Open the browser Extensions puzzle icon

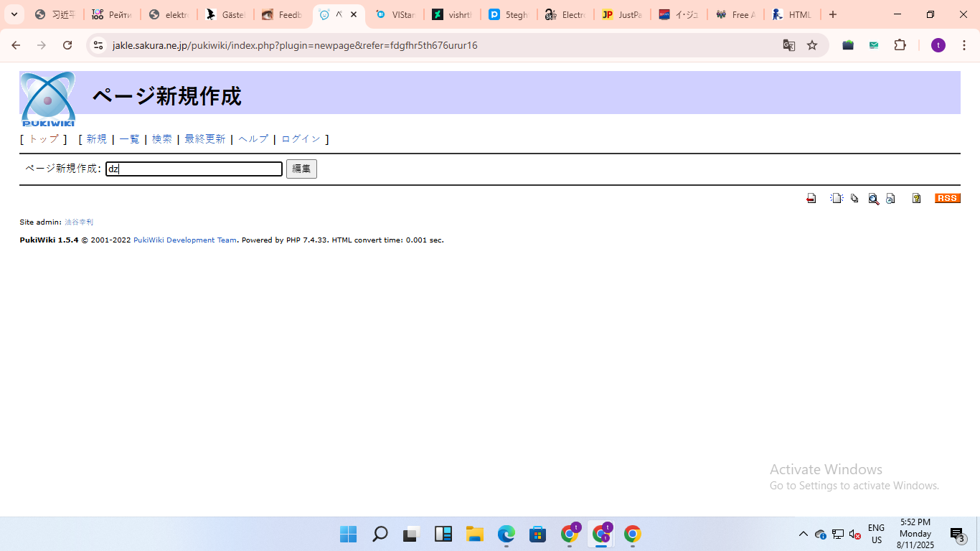(900, 45)
